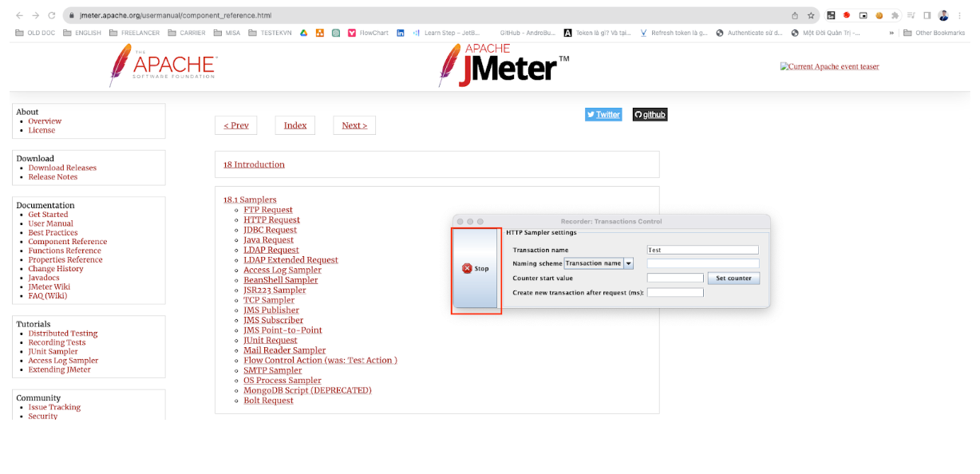Click the Apache Software Foundation logo
This screenshot has width=980, height=474.
[163, 65]
